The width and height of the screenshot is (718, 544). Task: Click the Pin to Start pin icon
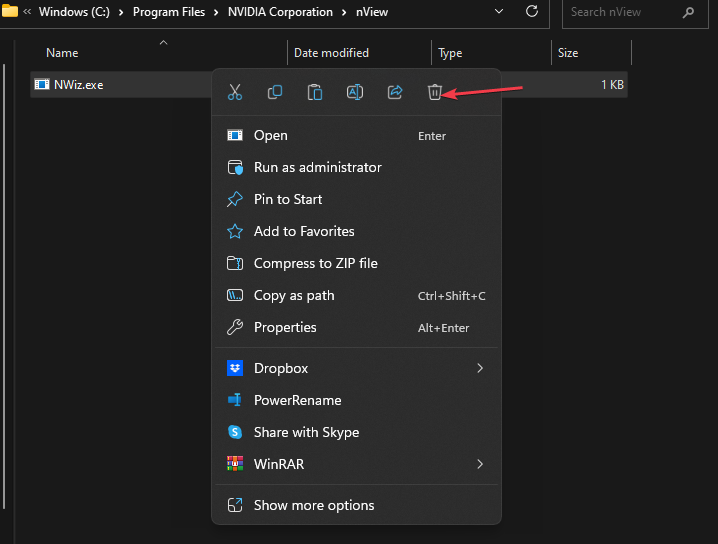[235, 199]
